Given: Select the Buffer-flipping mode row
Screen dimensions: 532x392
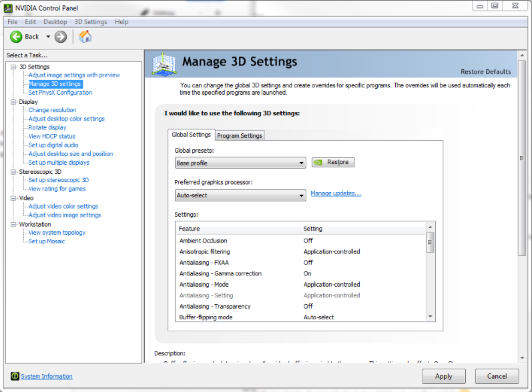Looking at the screenshot, I should (300, 317).
